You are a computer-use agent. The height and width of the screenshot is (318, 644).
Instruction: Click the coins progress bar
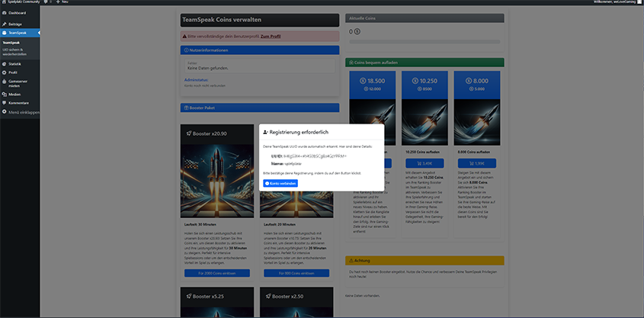pos(425,41)
